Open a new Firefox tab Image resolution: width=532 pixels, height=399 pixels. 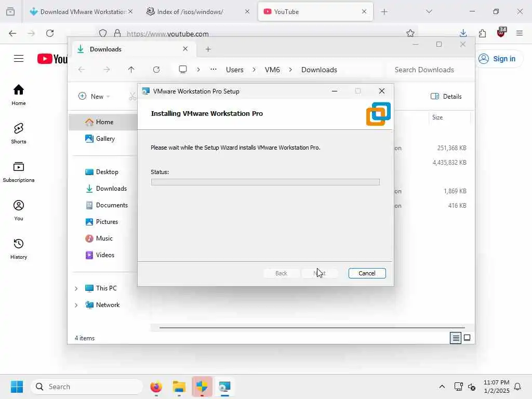(x=384, y=12)
